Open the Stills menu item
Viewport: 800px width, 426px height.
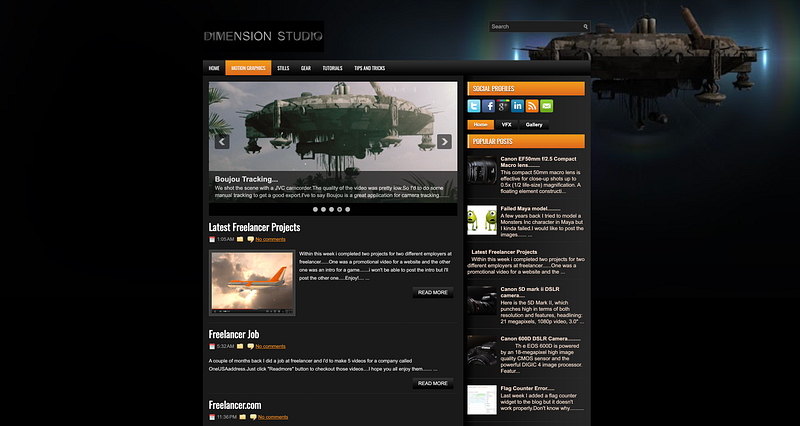pos(283,68)
